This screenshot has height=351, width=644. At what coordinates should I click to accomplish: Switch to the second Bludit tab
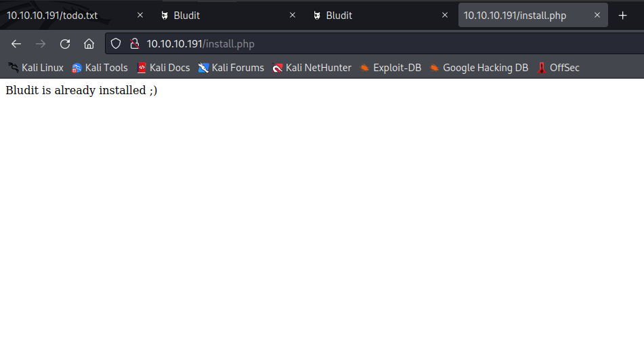[x=369, y=16]
